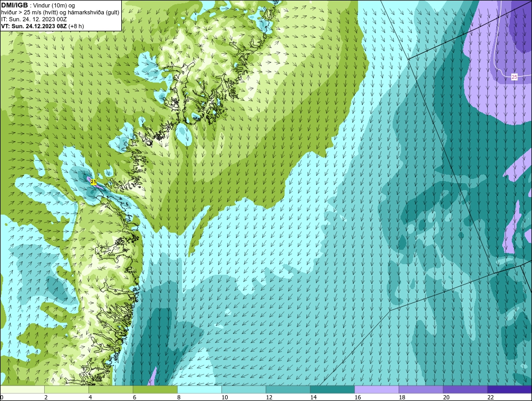Click the valid time line VT: Sun. 24.12.2023 08Z
The image size is (532, 401).
(34, 26)
